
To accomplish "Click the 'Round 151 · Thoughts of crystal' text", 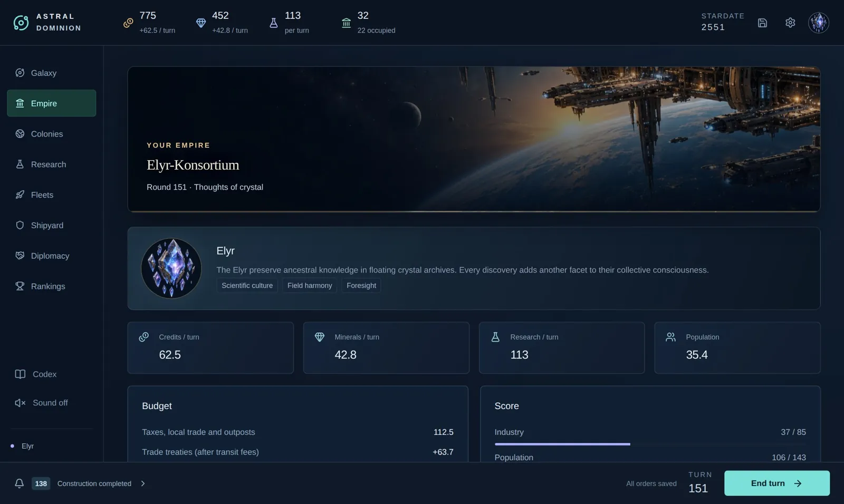I will click(205, 187).
